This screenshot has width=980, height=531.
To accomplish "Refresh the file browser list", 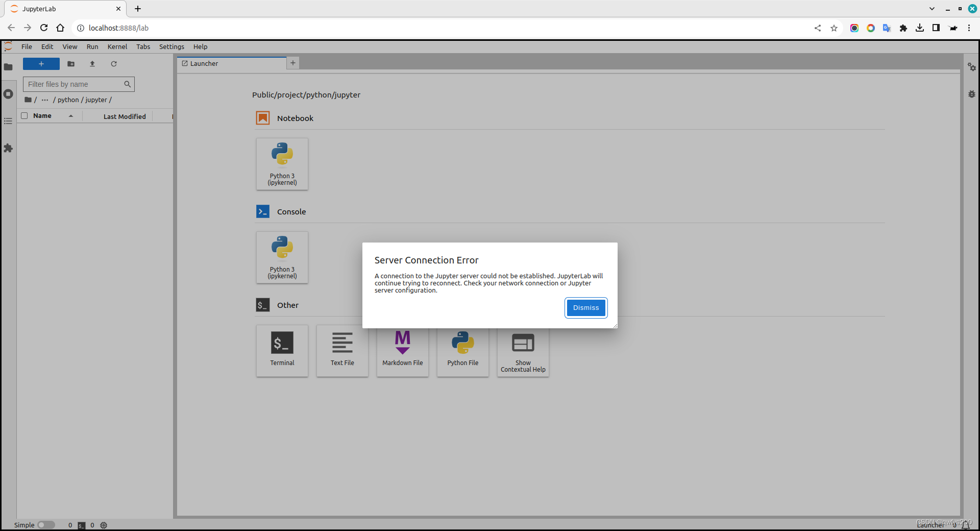I will (x=114, y=64).
